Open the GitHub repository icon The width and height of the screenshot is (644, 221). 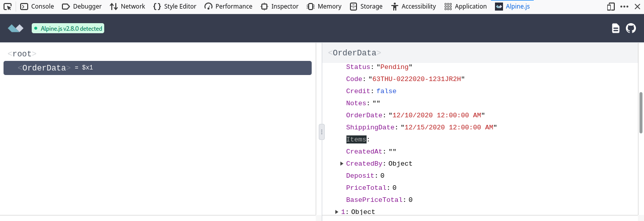pyautogui.click(x=631, y=28)
